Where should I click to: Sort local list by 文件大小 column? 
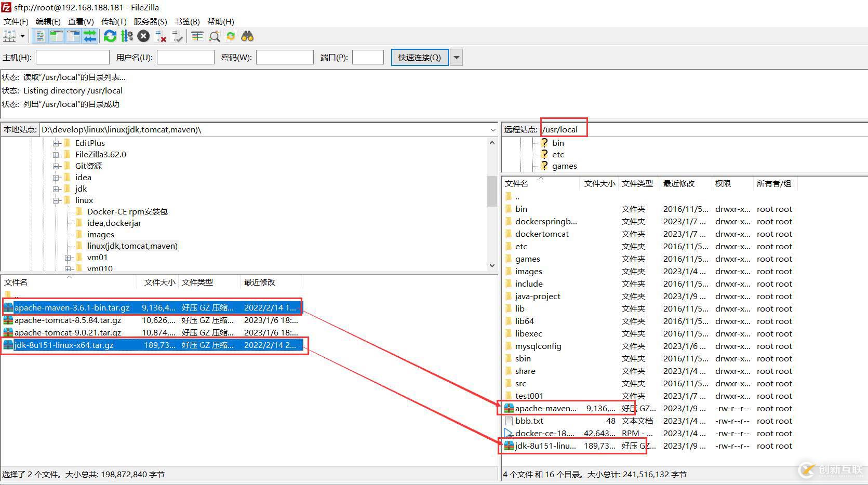click(158, 282)
